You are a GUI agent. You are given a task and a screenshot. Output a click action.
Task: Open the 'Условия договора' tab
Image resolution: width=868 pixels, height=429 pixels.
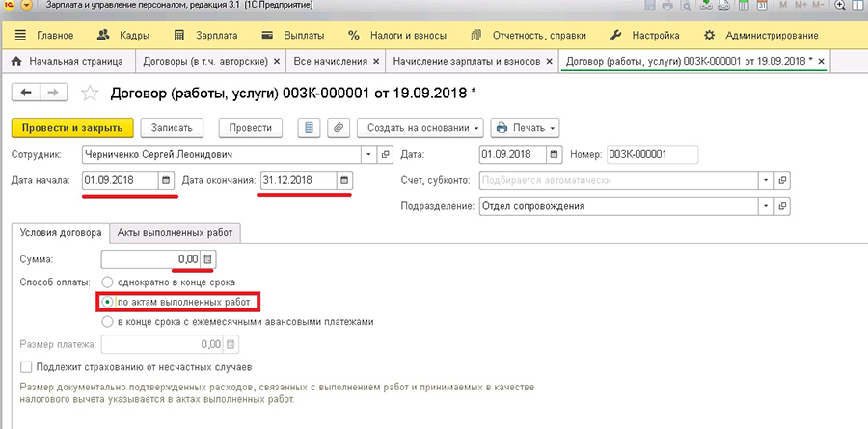61,233
